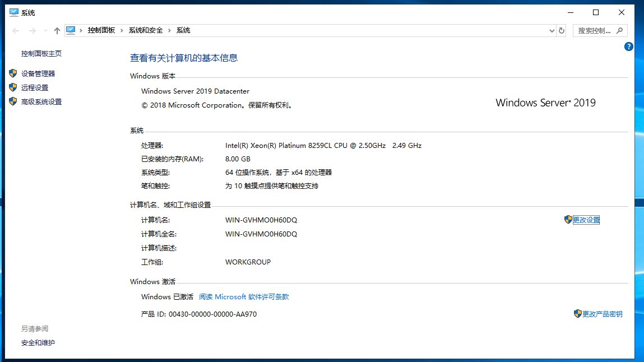Go up one level with up arrow
Screen dimensions: 644x362
point(57,30)
